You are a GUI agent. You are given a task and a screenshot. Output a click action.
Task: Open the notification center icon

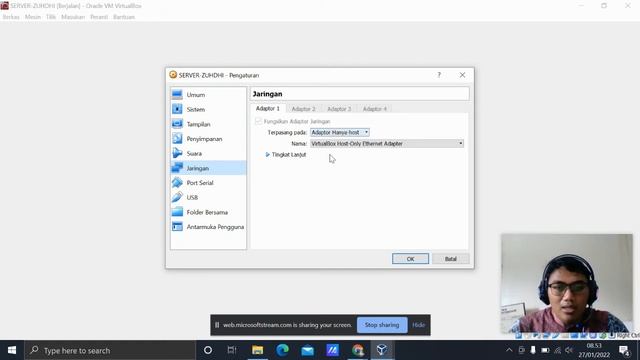click(x=624, y=350)
